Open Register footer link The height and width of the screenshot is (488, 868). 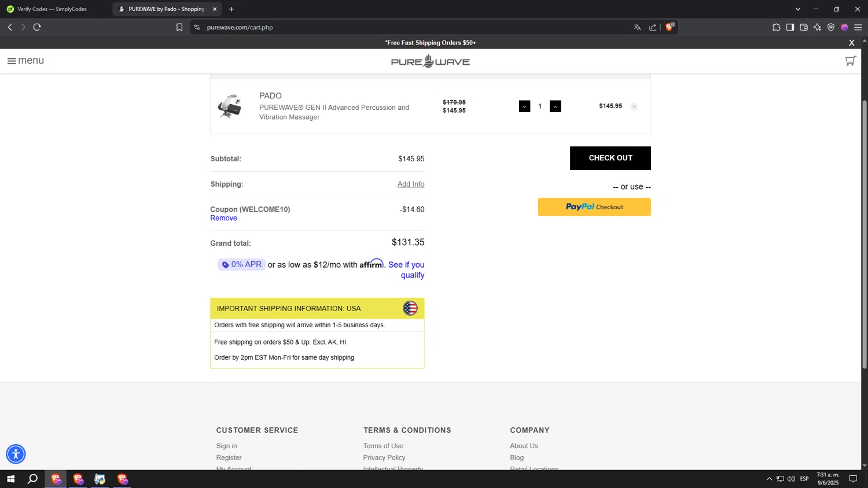click(229, 457)
